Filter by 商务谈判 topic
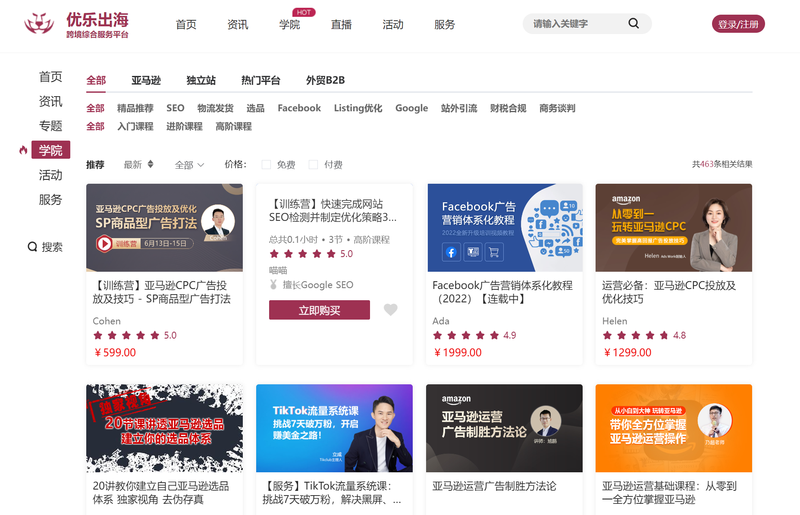800x515 pixels. (557, 108)
